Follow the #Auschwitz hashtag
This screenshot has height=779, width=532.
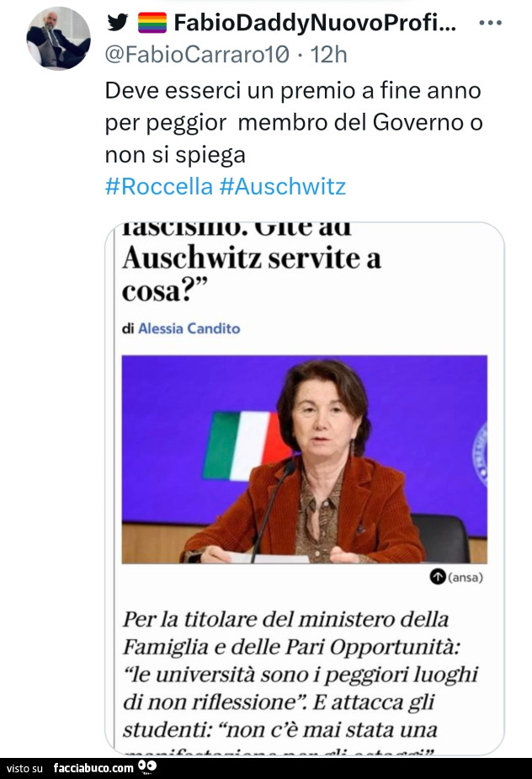282,185
